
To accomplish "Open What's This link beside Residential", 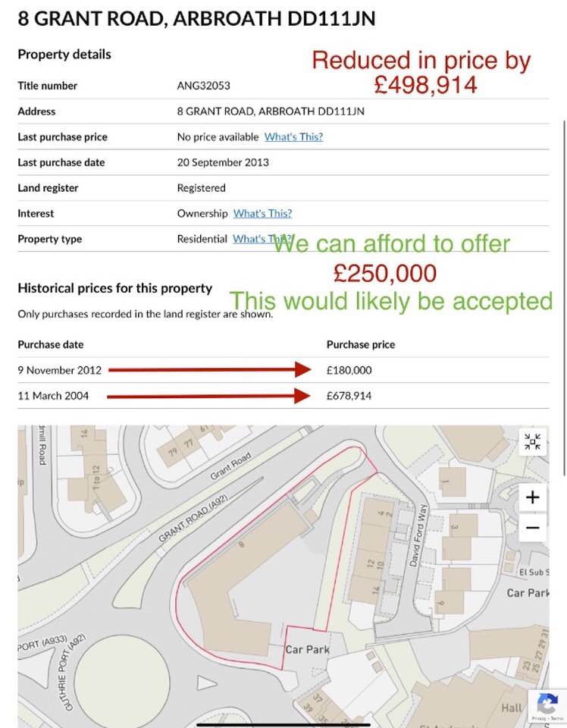I will [261, 239].
